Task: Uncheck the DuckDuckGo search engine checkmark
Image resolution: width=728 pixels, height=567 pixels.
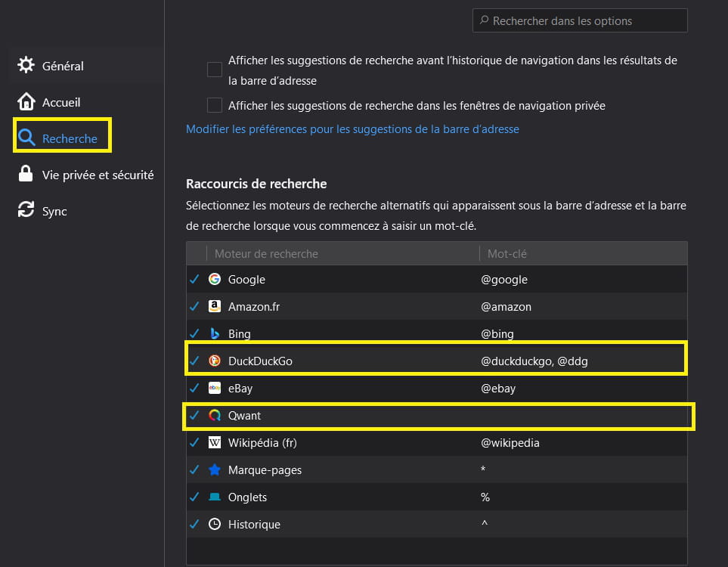Action: point(194,361)
